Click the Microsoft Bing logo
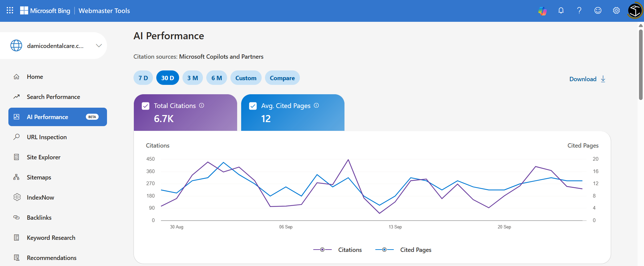Image resolution: width=644 pixels, height=266 pixels. point(45,11)
